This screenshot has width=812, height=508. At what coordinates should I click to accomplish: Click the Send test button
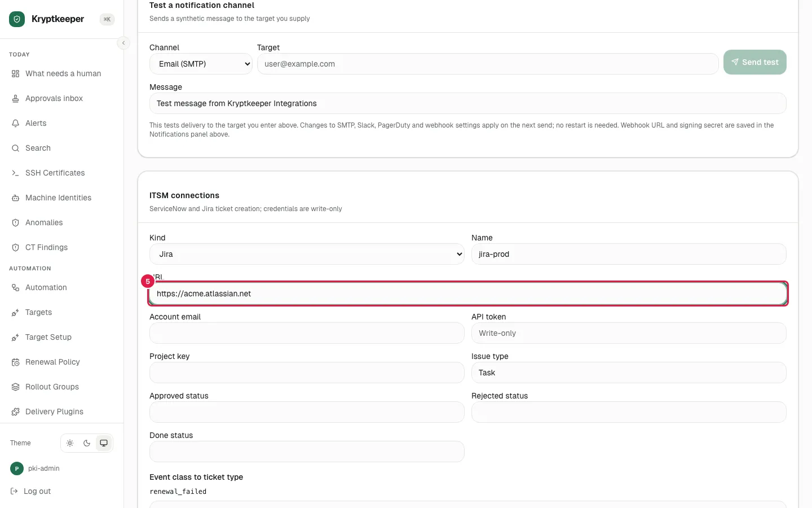[x=755, y=62]
